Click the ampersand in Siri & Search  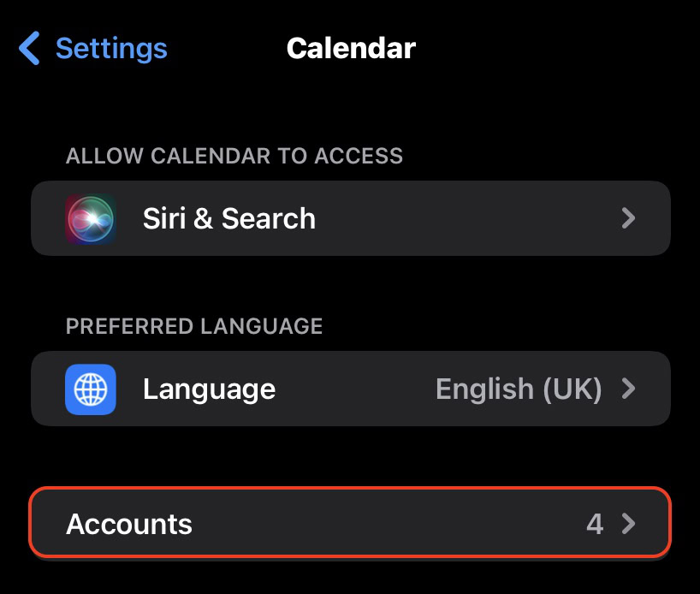[204, 219]
